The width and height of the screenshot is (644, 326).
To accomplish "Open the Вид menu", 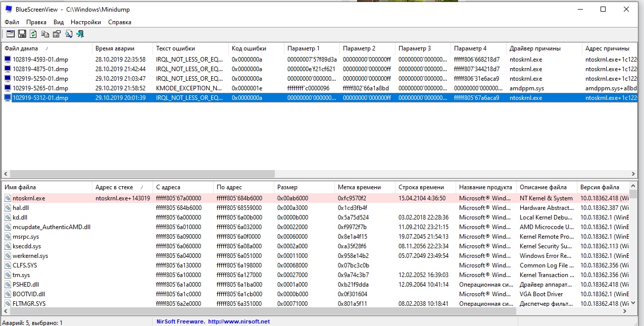I will (59, 22).
